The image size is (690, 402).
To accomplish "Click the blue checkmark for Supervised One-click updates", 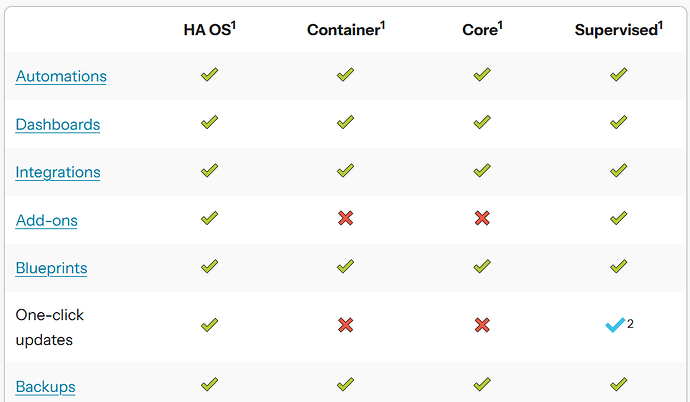I will point(615,325).
